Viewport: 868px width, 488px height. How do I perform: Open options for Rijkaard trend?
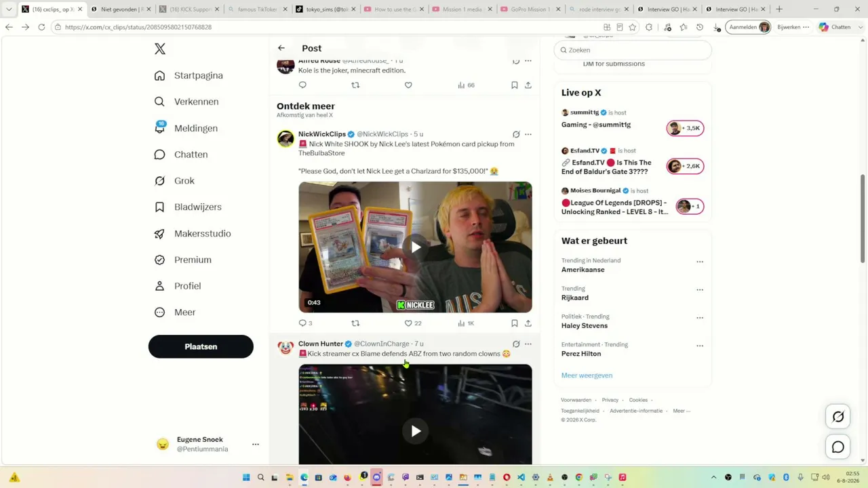click(700, 290)
